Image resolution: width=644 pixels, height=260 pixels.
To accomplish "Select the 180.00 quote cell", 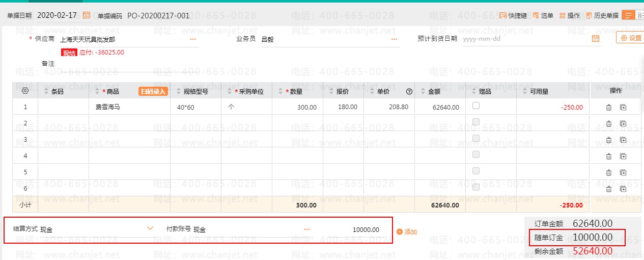I will click(343, 107).
